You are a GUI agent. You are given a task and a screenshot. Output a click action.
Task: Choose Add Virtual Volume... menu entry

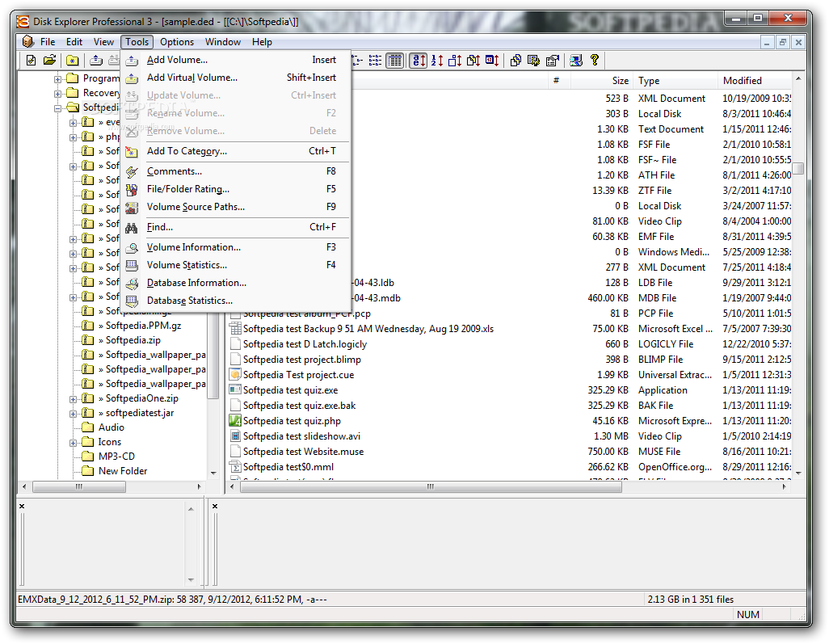coord(236,78)
